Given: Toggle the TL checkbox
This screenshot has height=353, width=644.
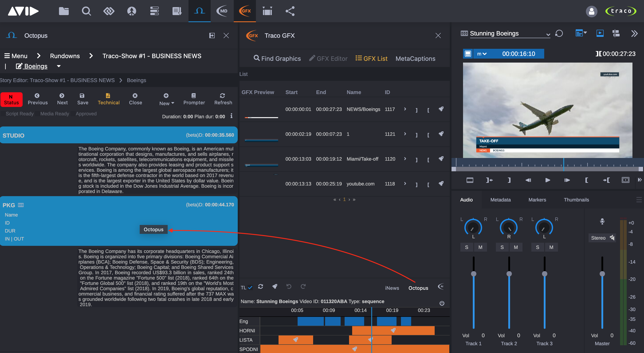Looking at the screenshot, I should (250, 288).
